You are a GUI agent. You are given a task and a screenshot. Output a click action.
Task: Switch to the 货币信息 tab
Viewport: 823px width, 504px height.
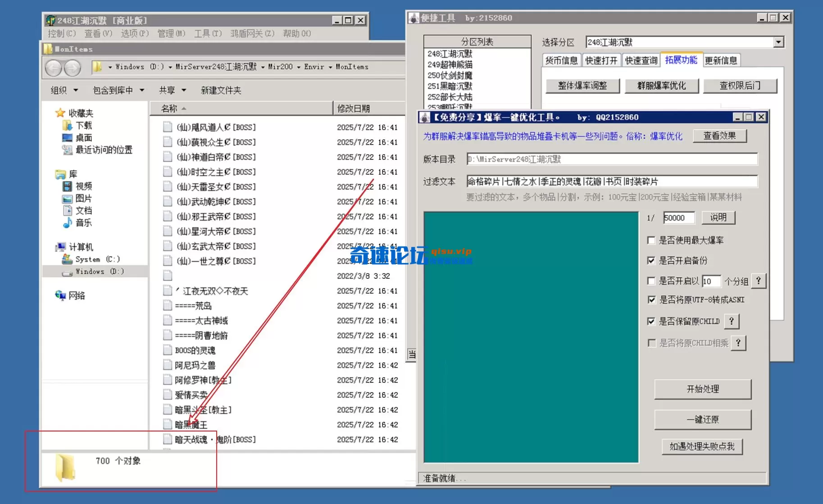(561, 60)
